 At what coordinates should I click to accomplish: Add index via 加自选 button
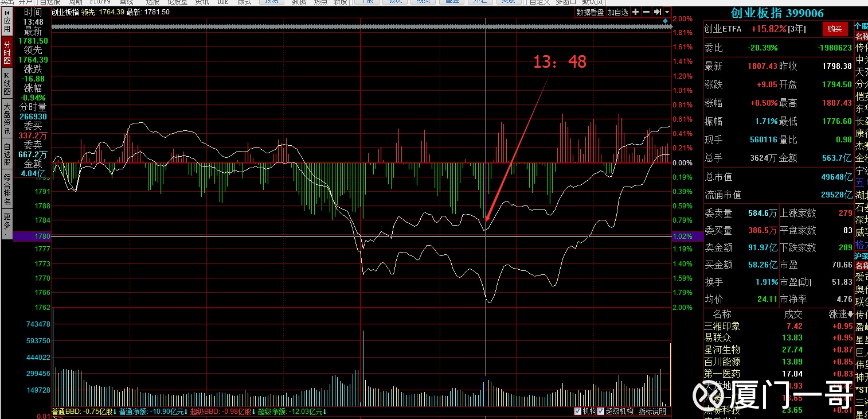(617, 12)
